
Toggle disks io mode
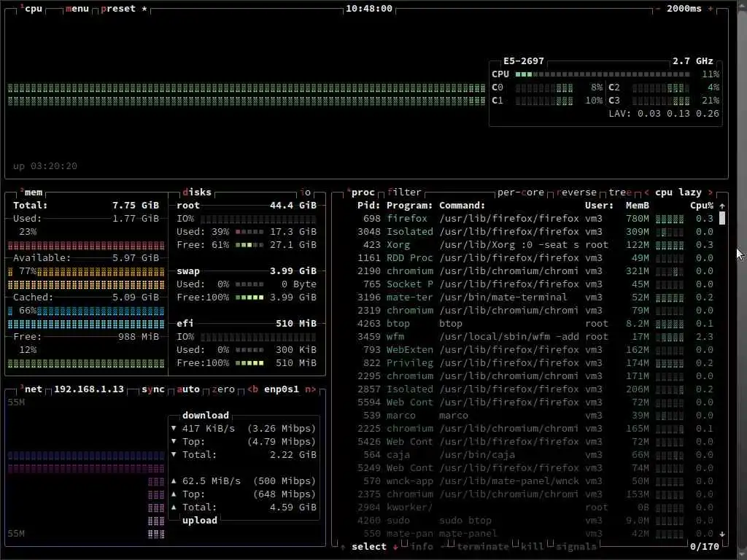click(x=306, y=192)
